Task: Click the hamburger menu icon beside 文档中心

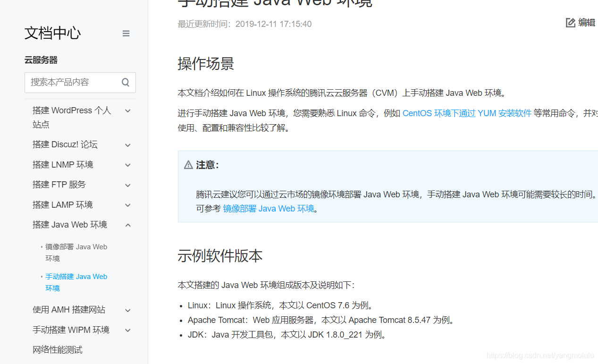Action: pyautogui.click(x=126, y=33)
